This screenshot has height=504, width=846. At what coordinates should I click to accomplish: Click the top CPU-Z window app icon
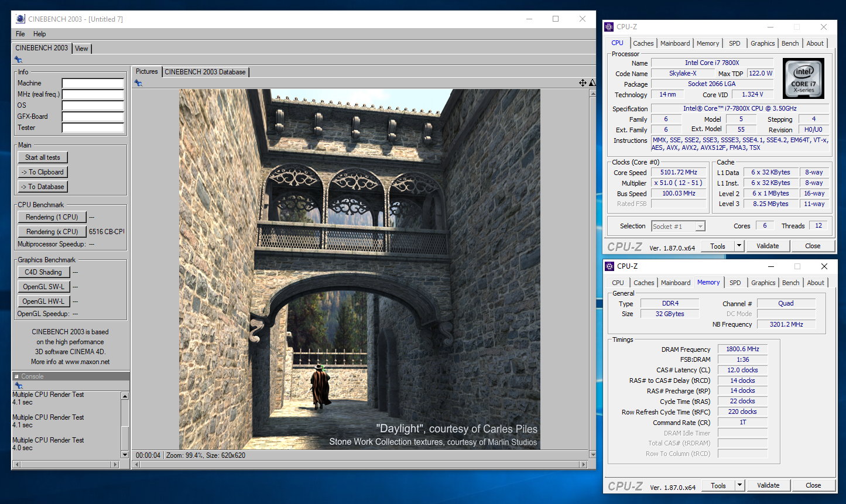click(x=609, y=26)
